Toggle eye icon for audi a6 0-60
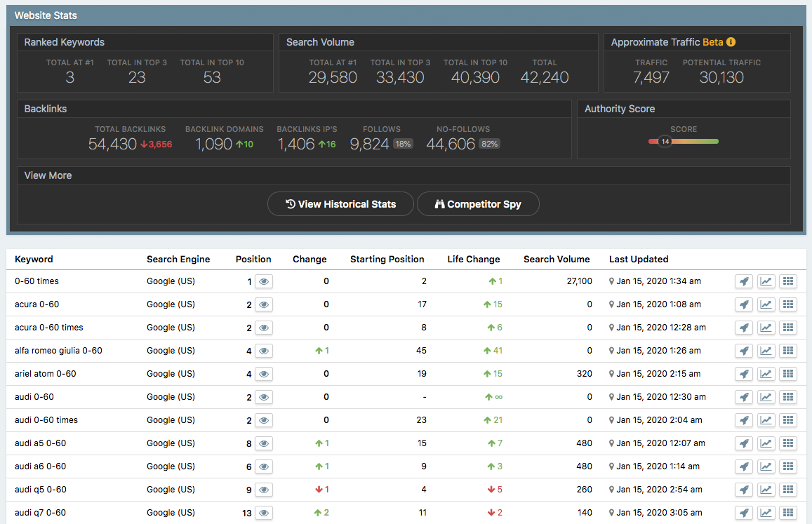Screen dimensions: 812x524 coord(264,467)
